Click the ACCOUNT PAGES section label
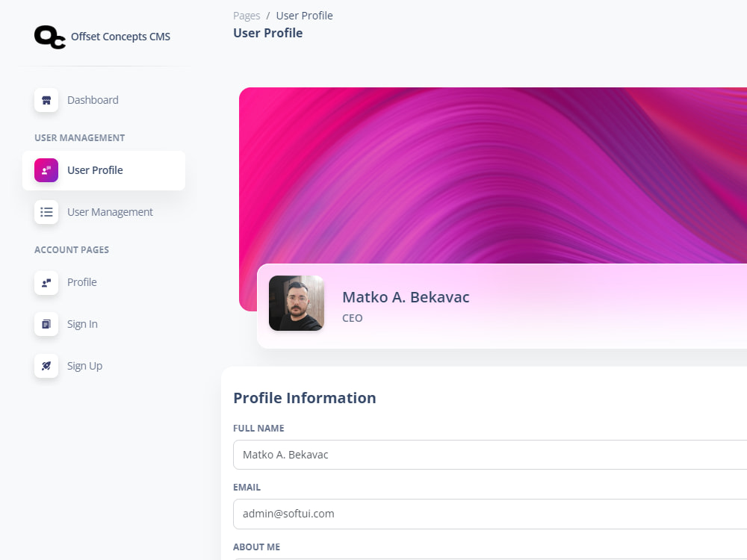 [72, 250]
